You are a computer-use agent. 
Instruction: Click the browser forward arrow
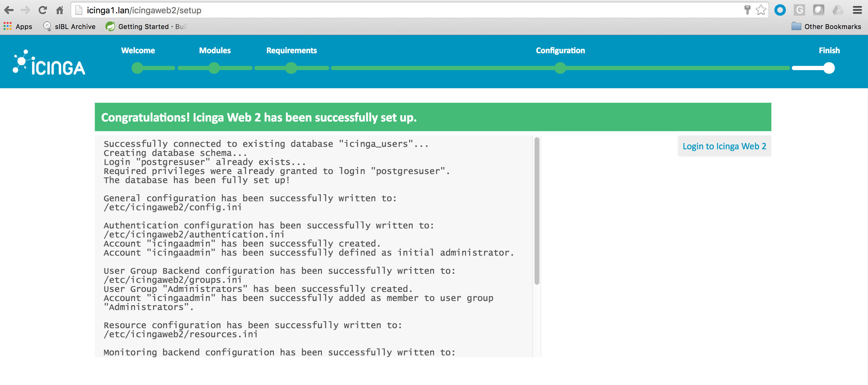click(26, 10)
